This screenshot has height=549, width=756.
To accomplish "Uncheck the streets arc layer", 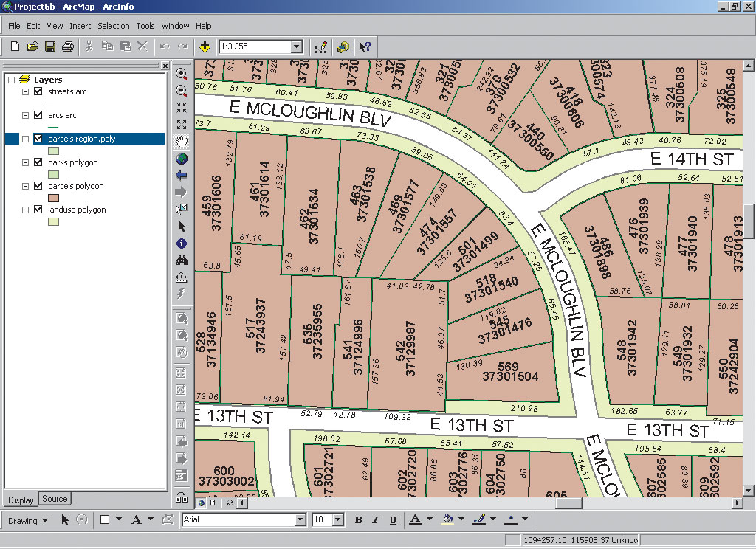I will point(38,91).
